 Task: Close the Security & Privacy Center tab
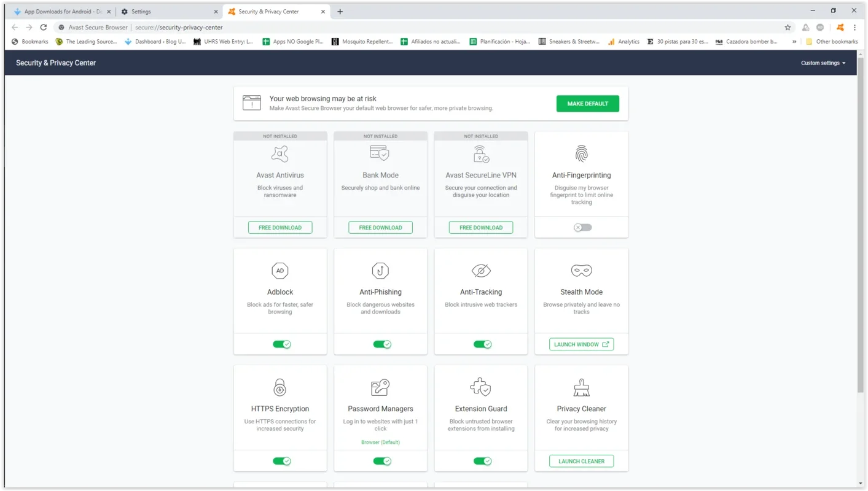point(323,12)
